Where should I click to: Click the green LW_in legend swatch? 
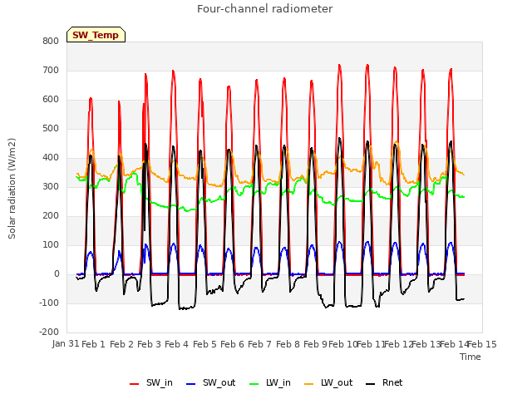(x=254, y=384)
